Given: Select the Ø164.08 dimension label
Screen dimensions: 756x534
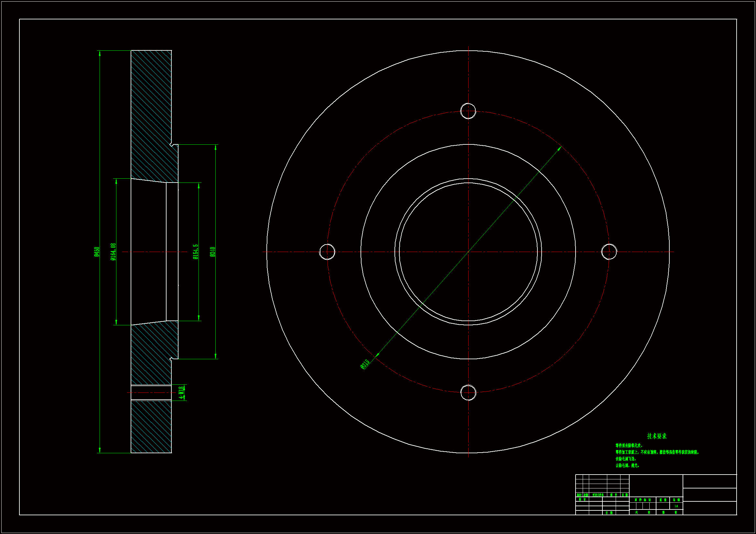Looking at the screenshot, I should click(113, 252).
